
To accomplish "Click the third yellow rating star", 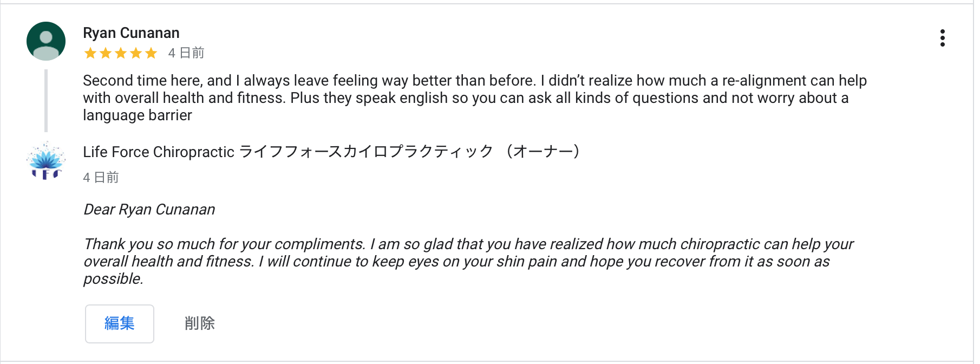I will (121, 53).
